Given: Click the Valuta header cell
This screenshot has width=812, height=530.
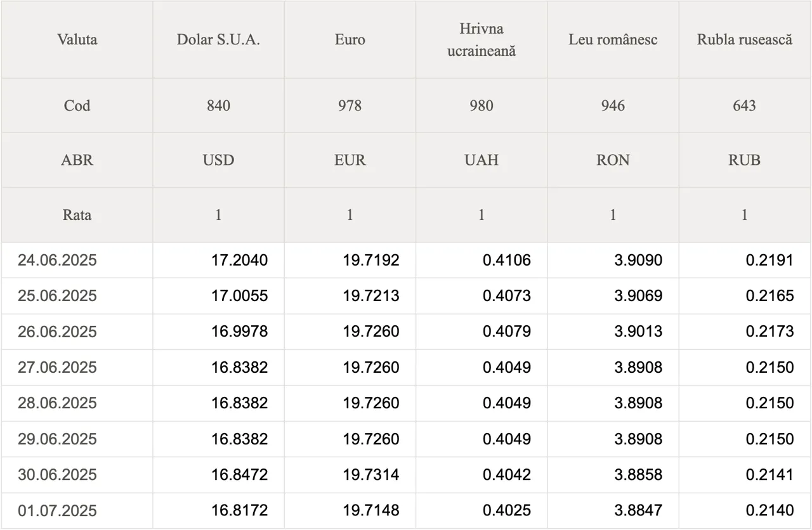Looking at the screenshot, I should point(77,39).
